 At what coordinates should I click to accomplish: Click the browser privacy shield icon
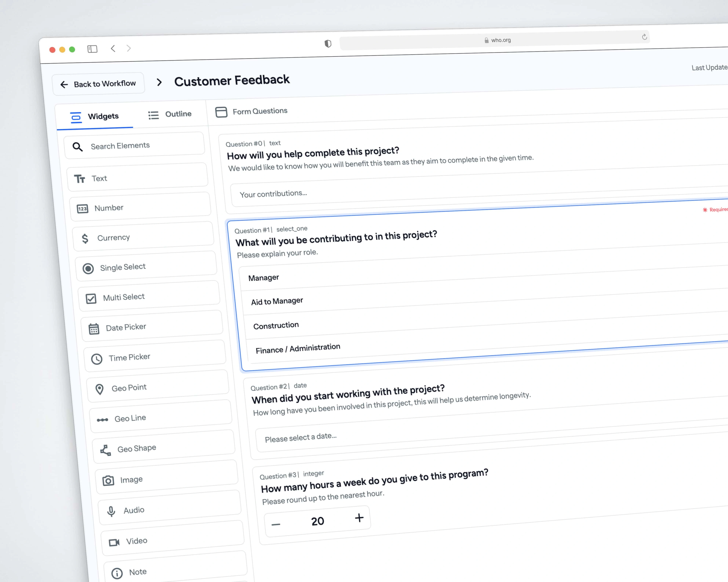tap(328, 44)
